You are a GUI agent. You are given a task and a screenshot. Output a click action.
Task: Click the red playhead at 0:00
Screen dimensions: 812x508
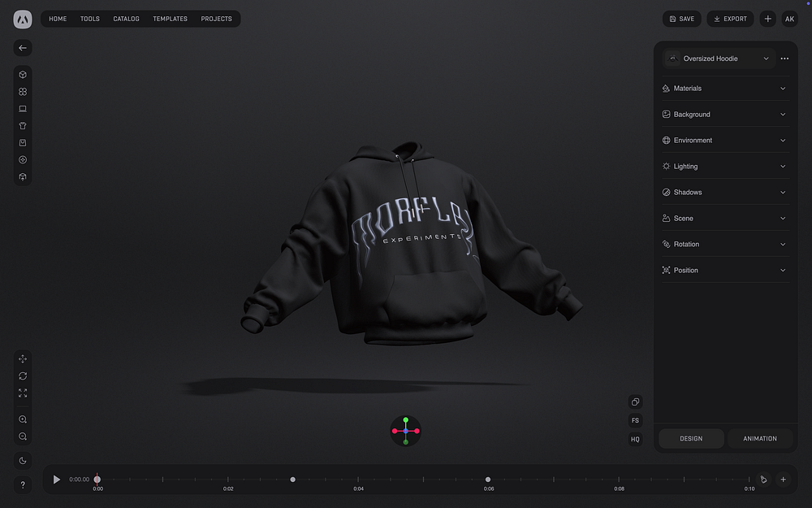tap(97, 480)
